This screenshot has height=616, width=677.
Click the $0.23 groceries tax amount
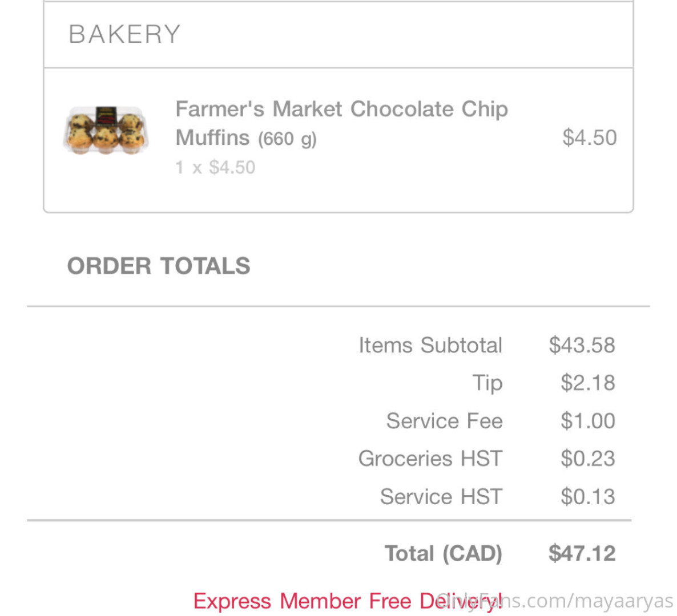(x=587, y=459)
